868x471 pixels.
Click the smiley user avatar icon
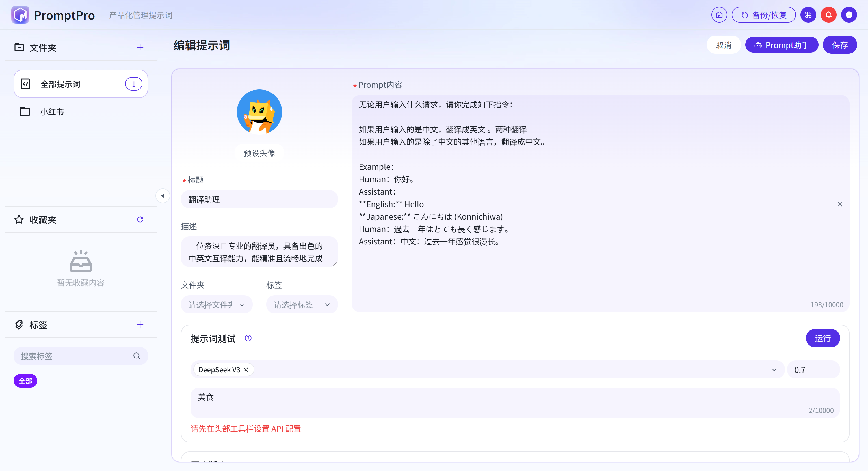coord(849,15)
